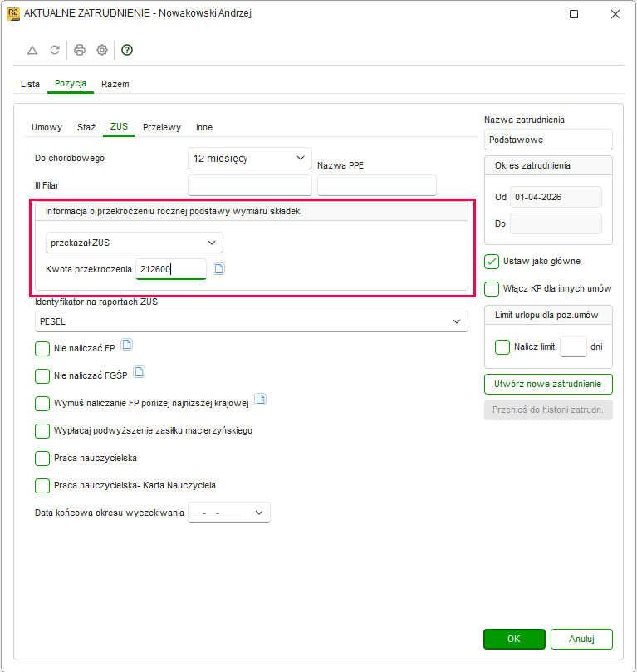Select the Pozycja tab

point(71,84)
